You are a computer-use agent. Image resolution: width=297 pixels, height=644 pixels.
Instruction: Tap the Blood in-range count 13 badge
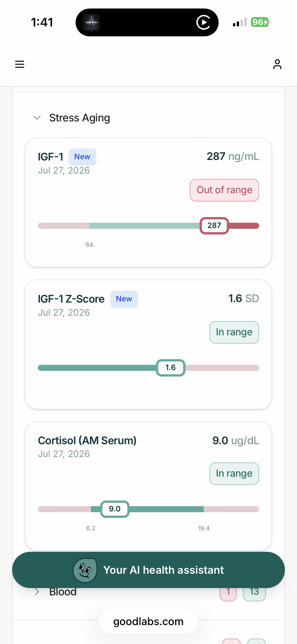point(254,592)
